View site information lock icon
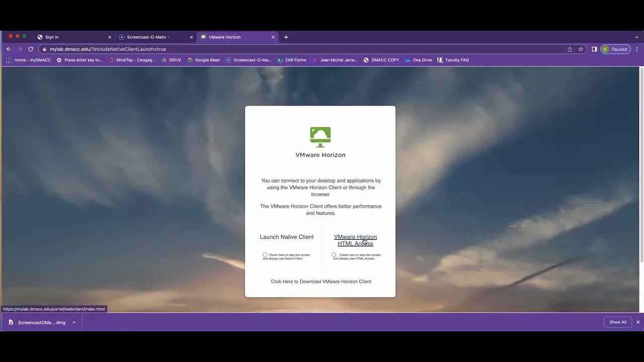 (x=44, y=49)
